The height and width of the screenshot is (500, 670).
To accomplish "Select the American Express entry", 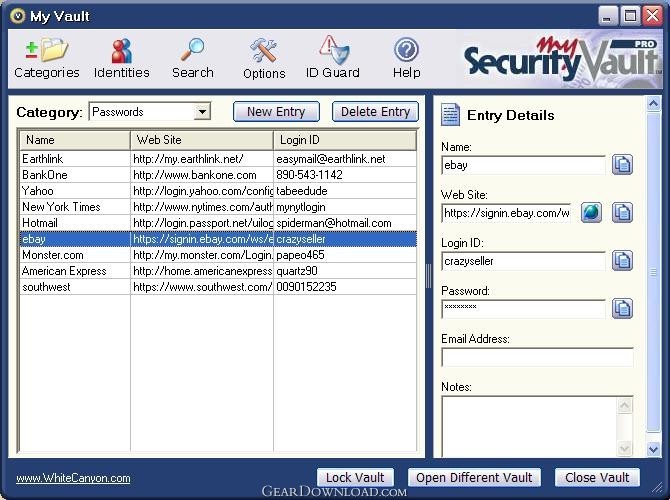I will tap(218, 271).
